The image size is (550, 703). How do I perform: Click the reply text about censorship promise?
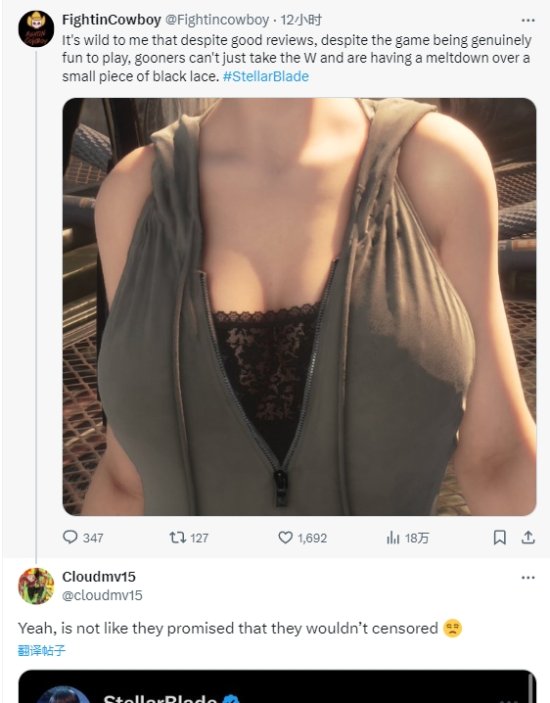(x=228, y=628)
